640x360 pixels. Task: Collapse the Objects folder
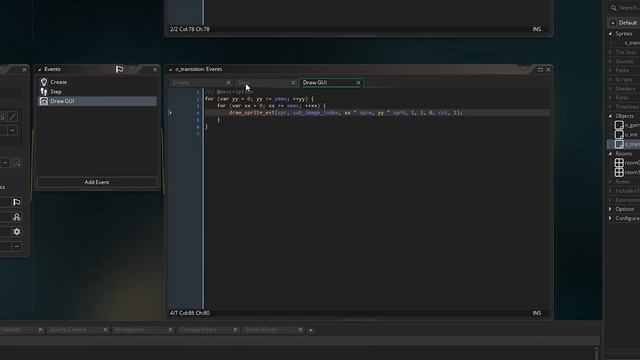pyautogui.click(x=611, y=116)
